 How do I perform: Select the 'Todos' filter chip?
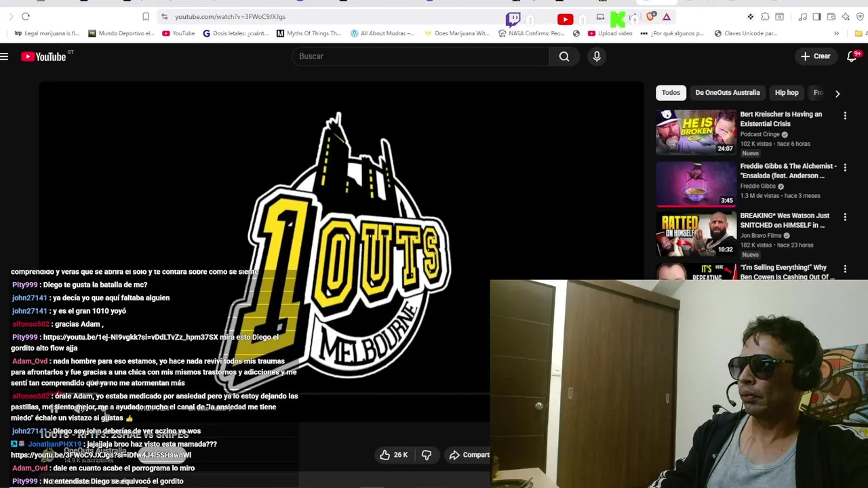coord(671,93)
